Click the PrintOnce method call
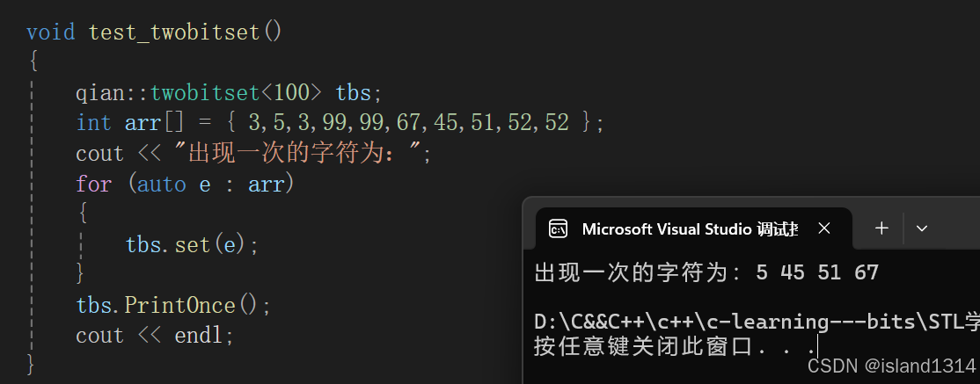This screenshot has height=384, width=980. pos(179,306)
